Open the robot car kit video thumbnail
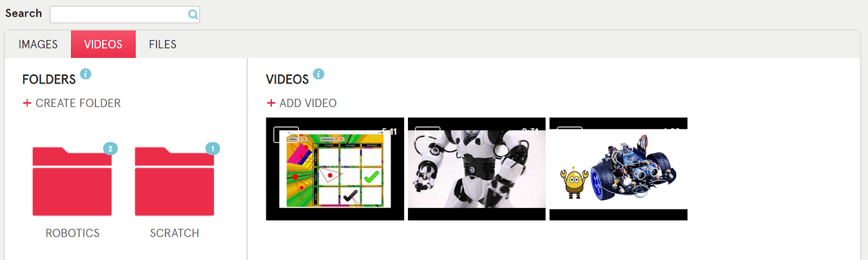 [618, 169]
